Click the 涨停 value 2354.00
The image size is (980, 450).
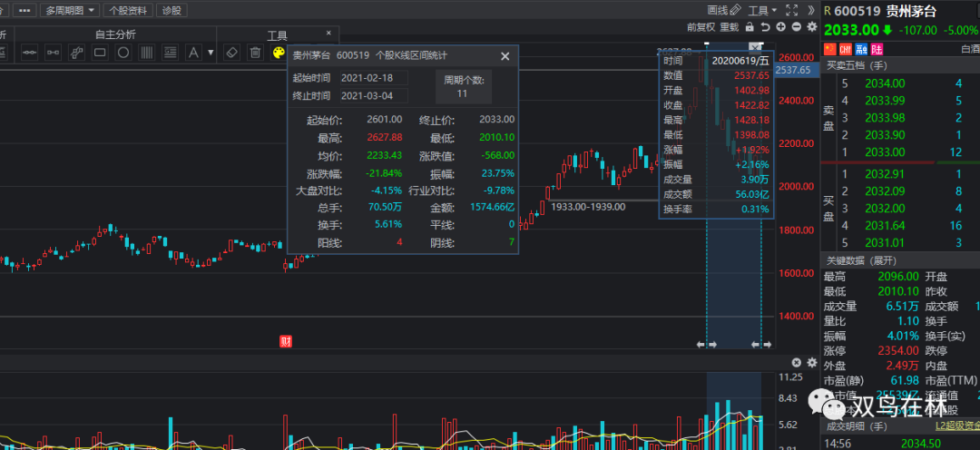(x=899, y=350)
